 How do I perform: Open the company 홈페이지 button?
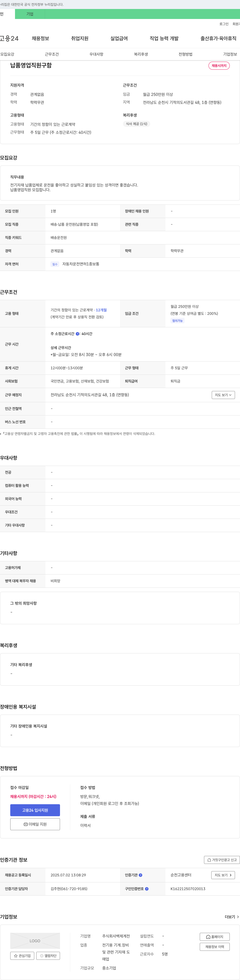214,937
